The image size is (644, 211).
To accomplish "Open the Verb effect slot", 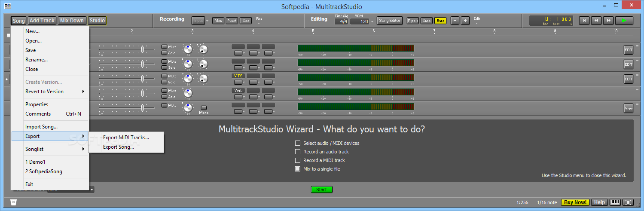I will click(238, 90).
